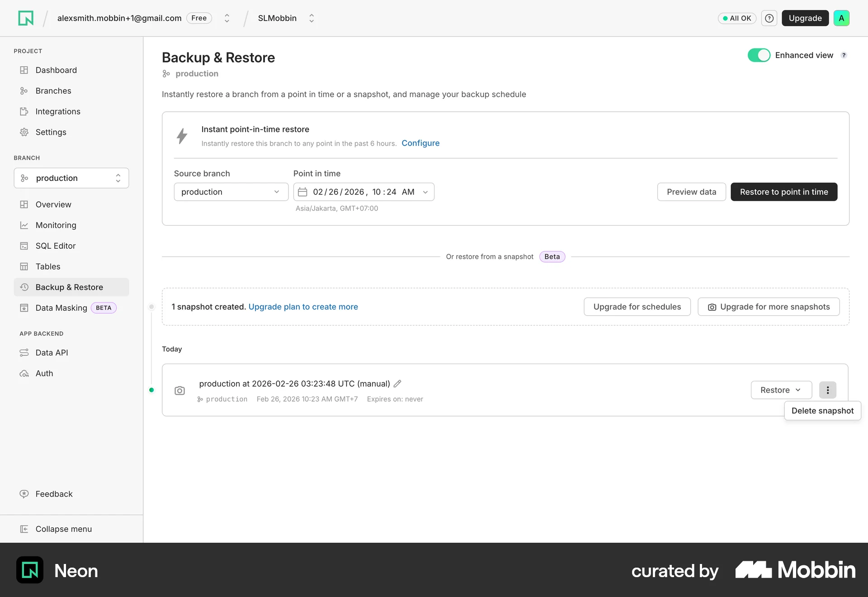Image resolution: width=868 pixels, height=597 pixels.
Task: Click Upgrade plan to create more link
Action: tap(303, 307)
